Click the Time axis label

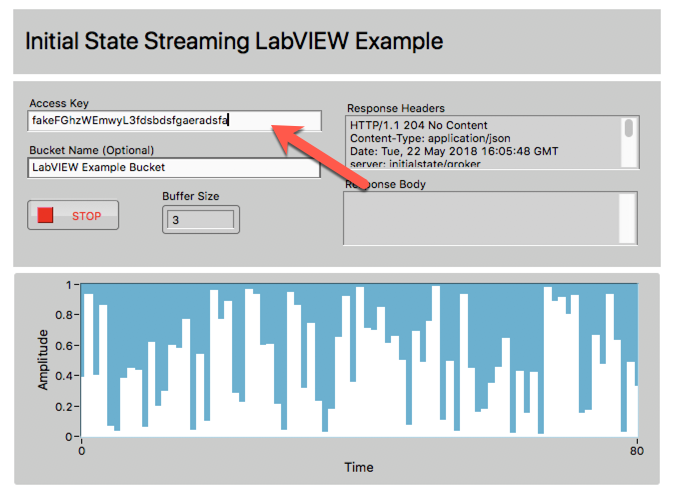point(359,467)
